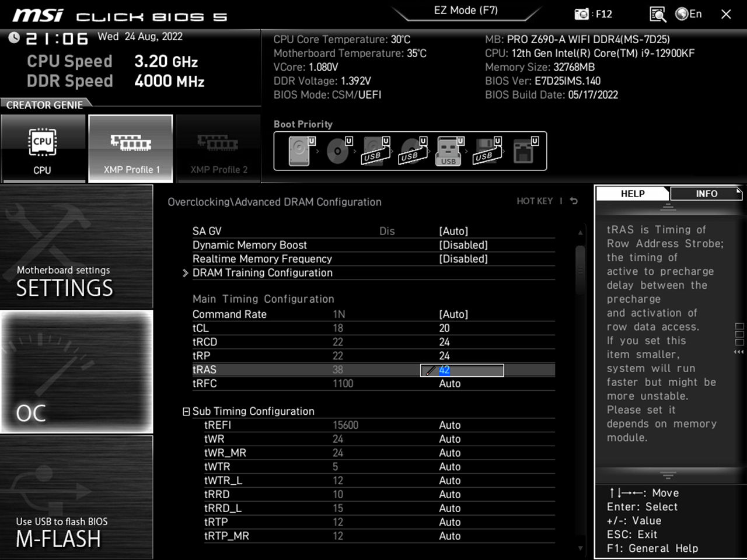
Task: Select the optical disc boot device icon
Action: 337,151
